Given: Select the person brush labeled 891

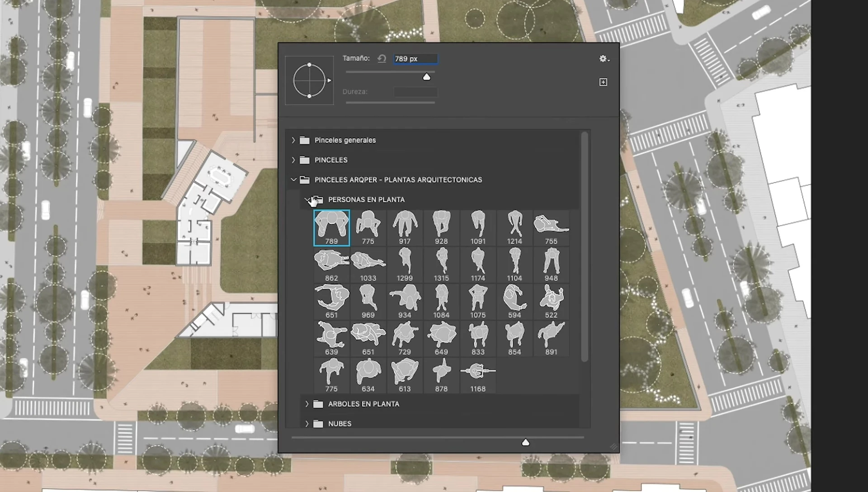Looking at the screenshot, I should pyautogui.click(x=551, y=338).
